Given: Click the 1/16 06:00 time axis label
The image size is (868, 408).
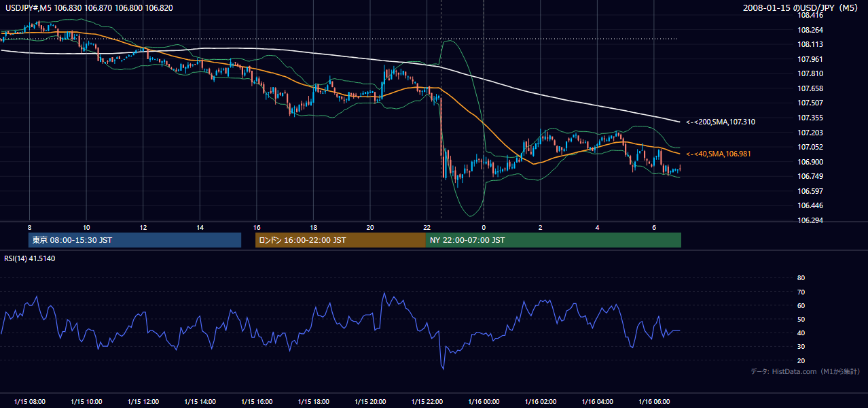Looking at the screenshot, I should (653, 402).
